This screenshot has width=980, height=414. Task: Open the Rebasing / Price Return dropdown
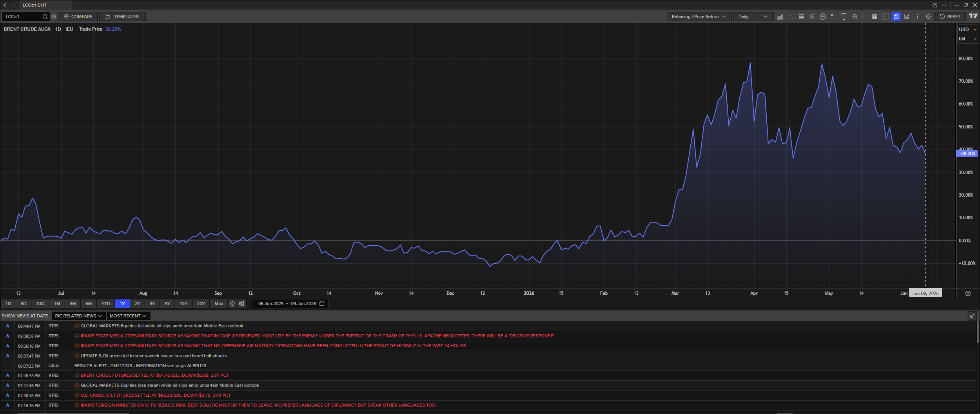699,16
